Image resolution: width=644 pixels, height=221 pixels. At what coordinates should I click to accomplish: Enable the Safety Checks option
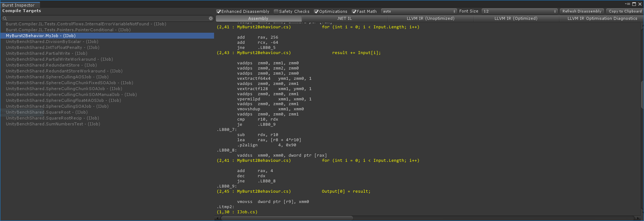coord(276,11)
